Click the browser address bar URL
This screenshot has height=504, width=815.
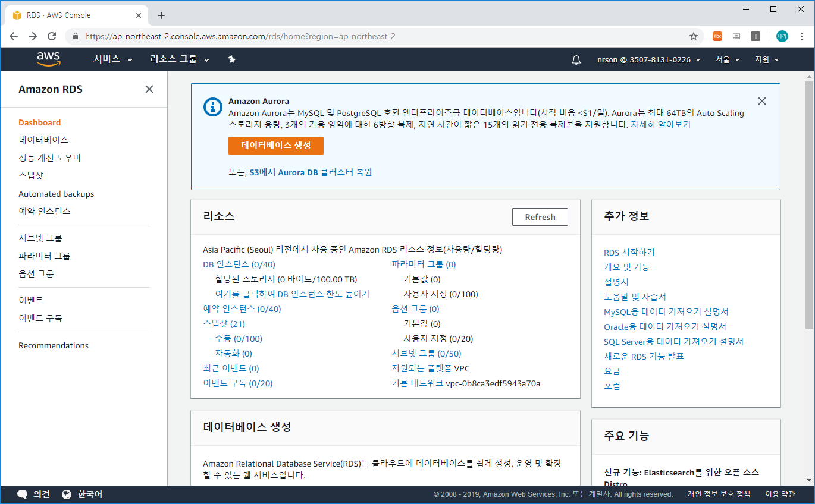click(x=240, y=36)
